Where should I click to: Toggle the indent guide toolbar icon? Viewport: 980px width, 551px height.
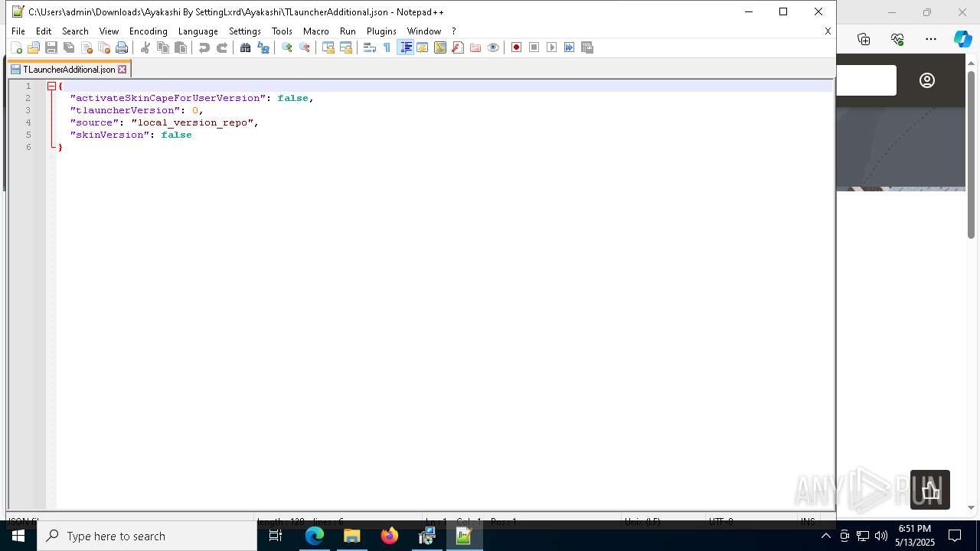point(406,47)
